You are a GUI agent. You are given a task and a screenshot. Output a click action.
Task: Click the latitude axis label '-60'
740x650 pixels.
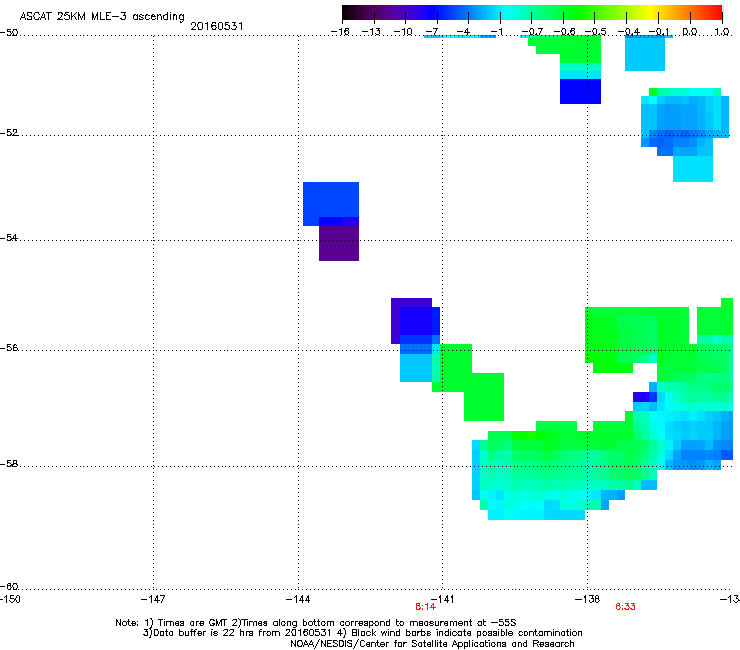point(9,586)
